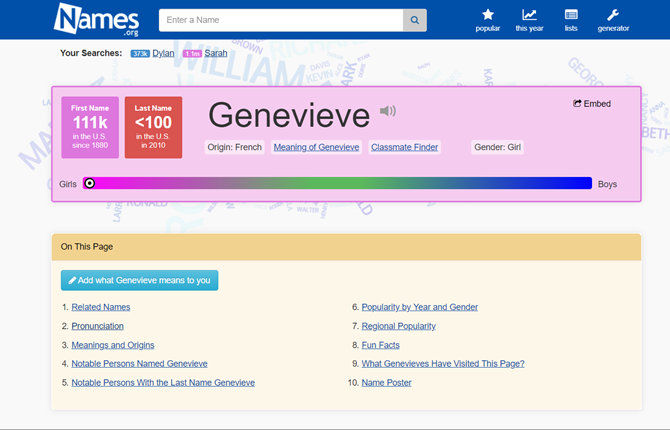Screen dimensions: 670x430
Task: Type in the Enter a Name field
Action: 280,20
